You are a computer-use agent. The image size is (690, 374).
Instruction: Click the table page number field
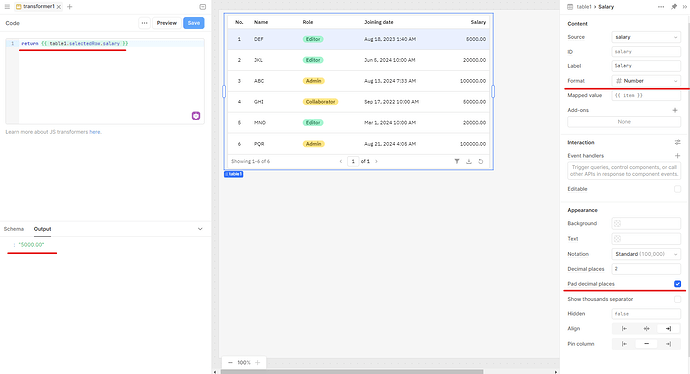[x=353, y=161]
